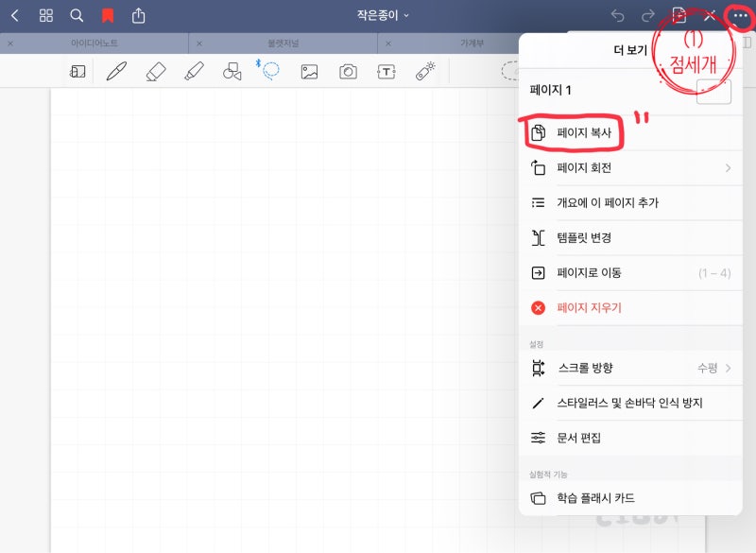Open the share export icon
Screen dimensions: 756x553
click(138, 15)
